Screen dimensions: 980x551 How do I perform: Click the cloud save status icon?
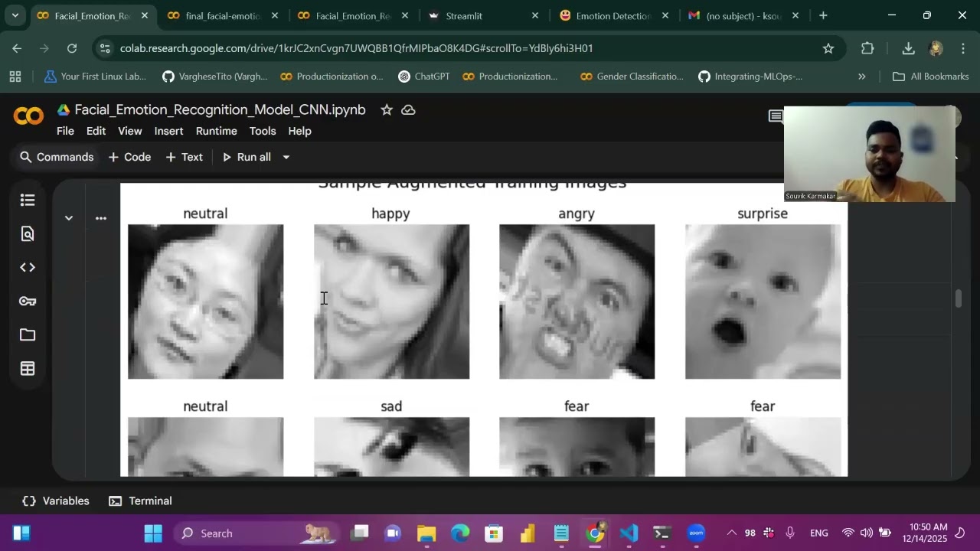click(x=408, y=110)
